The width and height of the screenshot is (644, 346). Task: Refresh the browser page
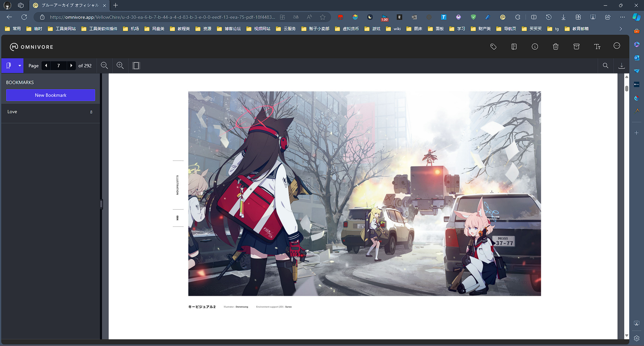(x=24, y=17)
